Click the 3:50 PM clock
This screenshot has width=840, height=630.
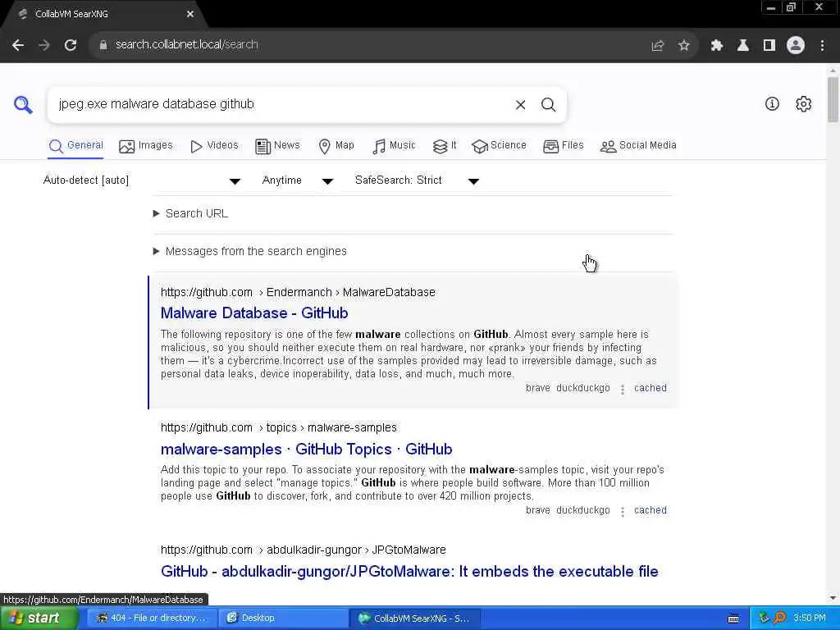(810, 619)
